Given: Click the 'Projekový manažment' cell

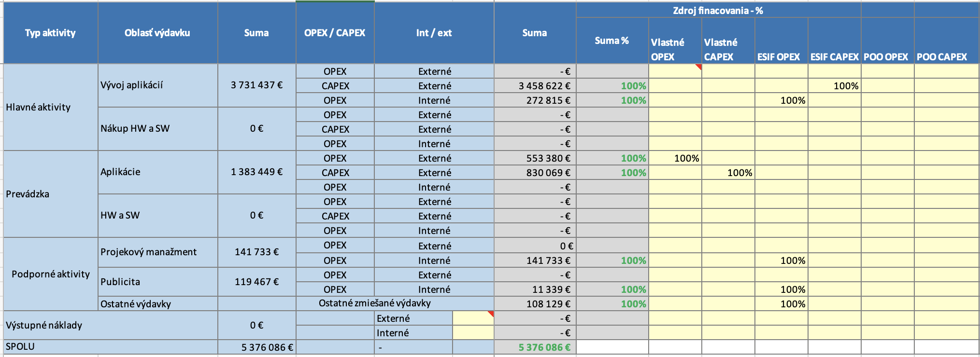Looking at the screenshot, I should point(157,252).
